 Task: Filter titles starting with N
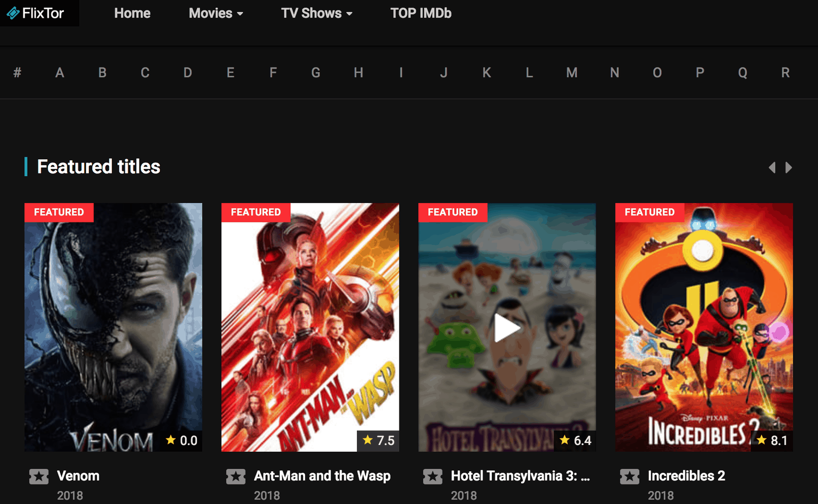(x=614, y=73)
